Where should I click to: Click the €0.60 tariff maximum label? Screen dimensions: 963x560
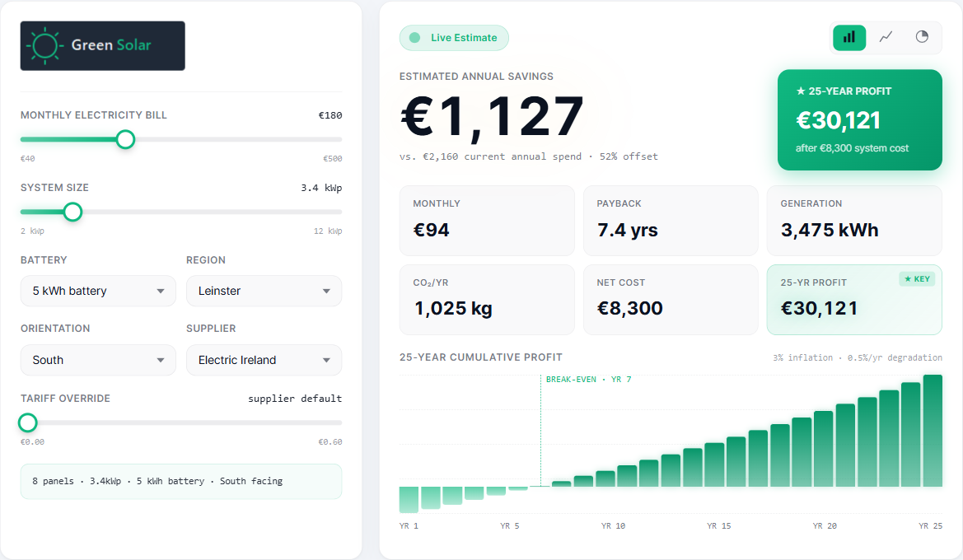[x=330, y=441]
